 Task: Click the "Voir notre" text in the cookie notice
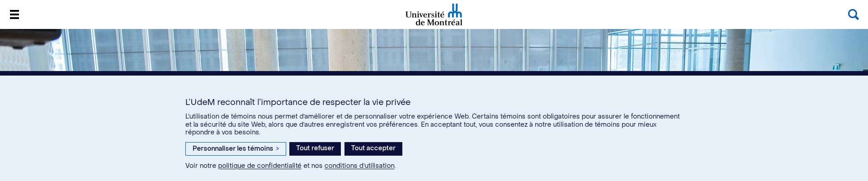[x=201, y=166]
